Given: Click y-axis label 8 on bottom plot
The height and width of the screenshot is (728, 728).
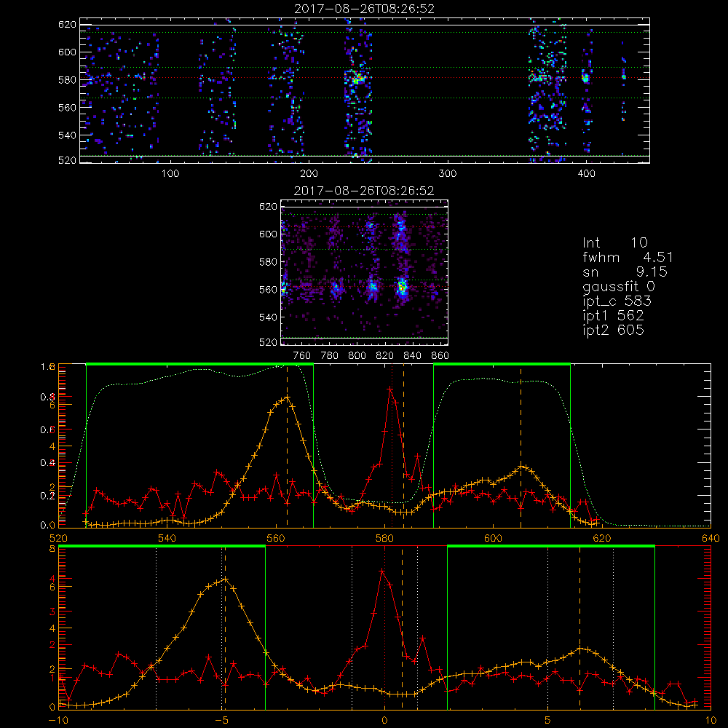Looking at the screenshot, I should tap(52, 549).
